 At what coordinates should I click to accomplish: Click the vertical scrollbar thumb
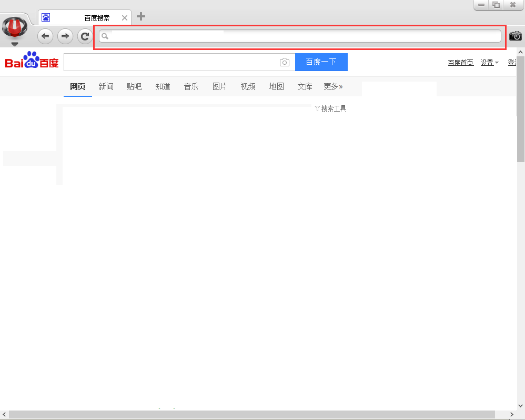click(x=521, y=109)
